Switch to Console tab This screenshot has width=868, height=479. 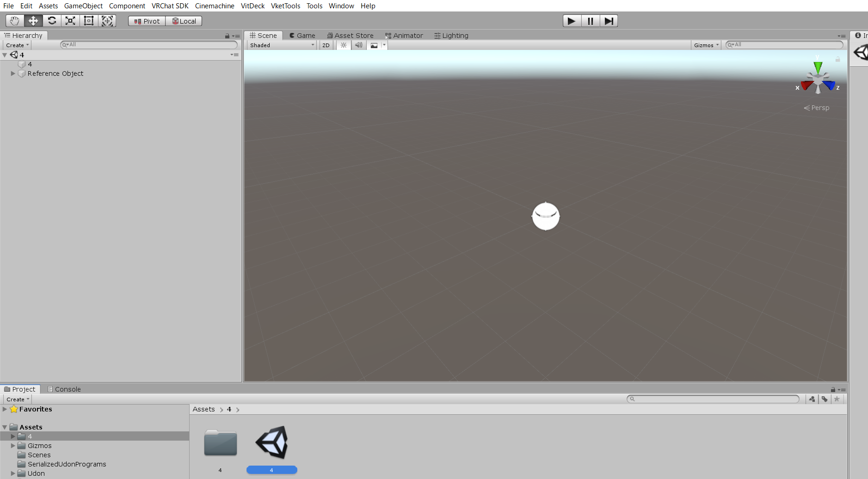click(x=64, y=389)
